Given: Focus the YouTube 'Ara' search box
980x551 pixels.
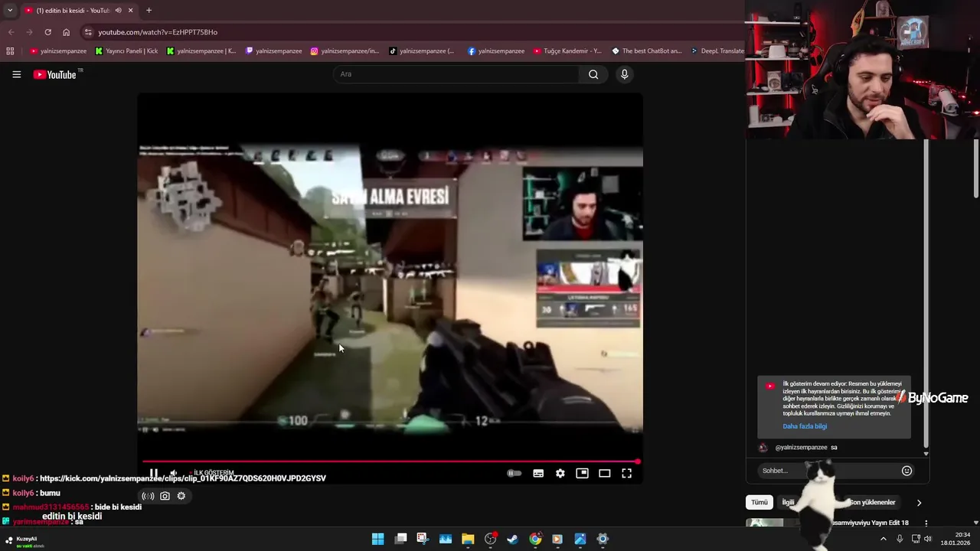Looking at the screenshot, I should click(x=456, y=74).
